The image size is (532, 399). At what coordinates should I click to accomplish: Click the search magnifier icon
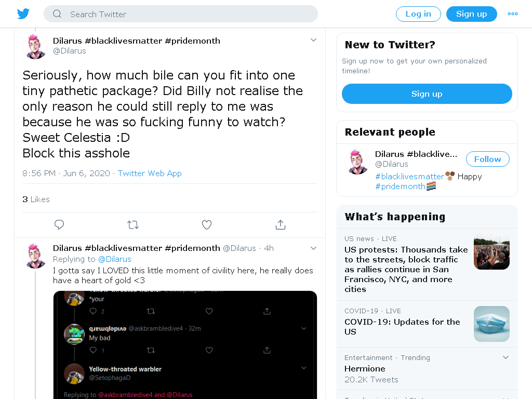[57, 14]
